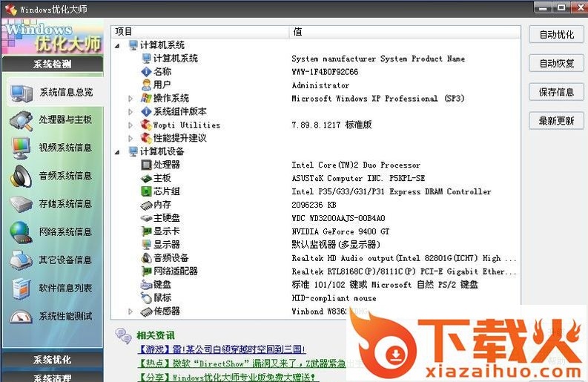Screen dimensions: 588x382
Task: Switch to the 系统检测 section tab
Action: pyautogui.click(x=53, y=65)
